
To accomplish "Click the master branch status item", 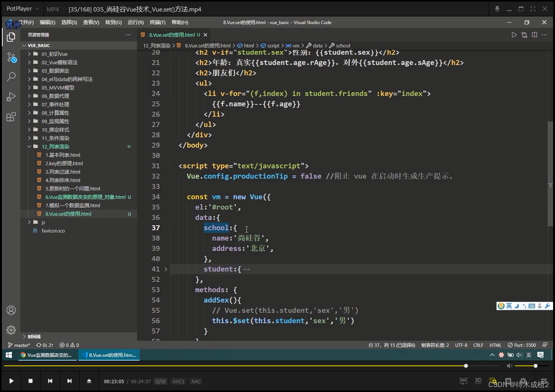I will pyautogui.click(x=19, y=345).
